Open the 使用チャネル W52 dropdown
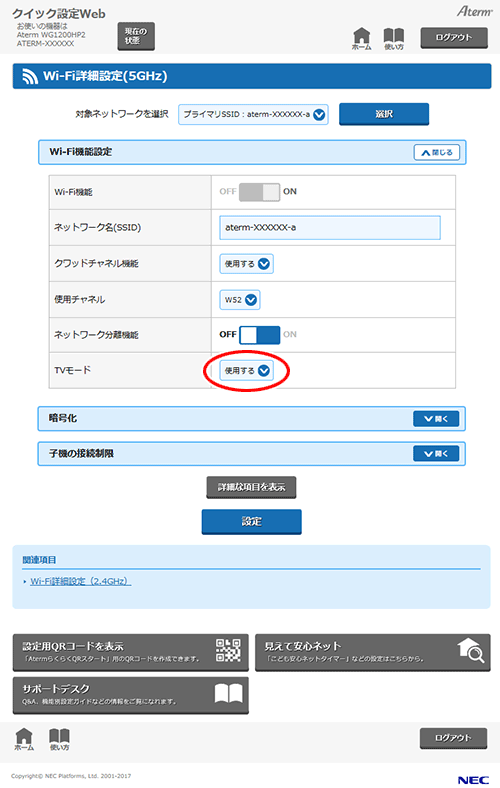The height and width of the screenshot is (788, 500). (x=240, y=300)
